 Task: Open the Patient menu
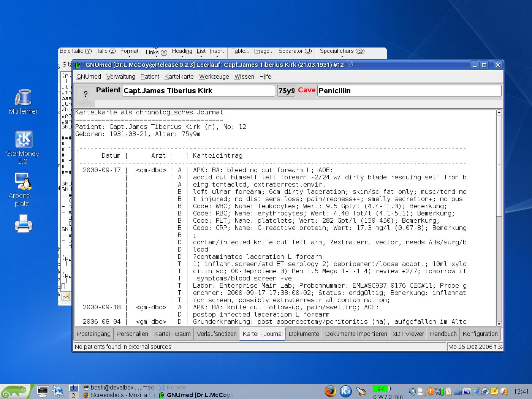(x=150, y=76)
